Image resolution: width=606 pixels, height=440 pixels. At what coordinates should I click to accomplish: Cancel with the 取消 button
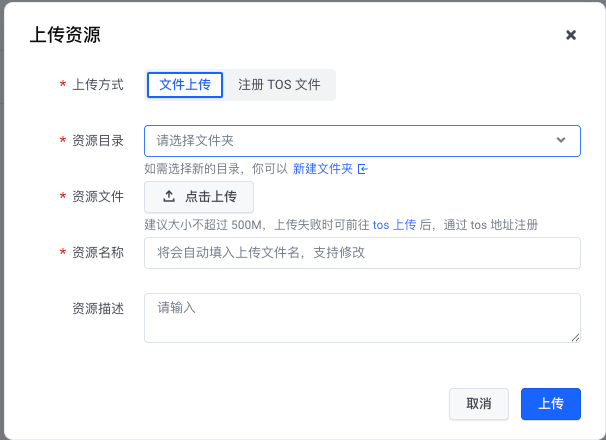479,404
